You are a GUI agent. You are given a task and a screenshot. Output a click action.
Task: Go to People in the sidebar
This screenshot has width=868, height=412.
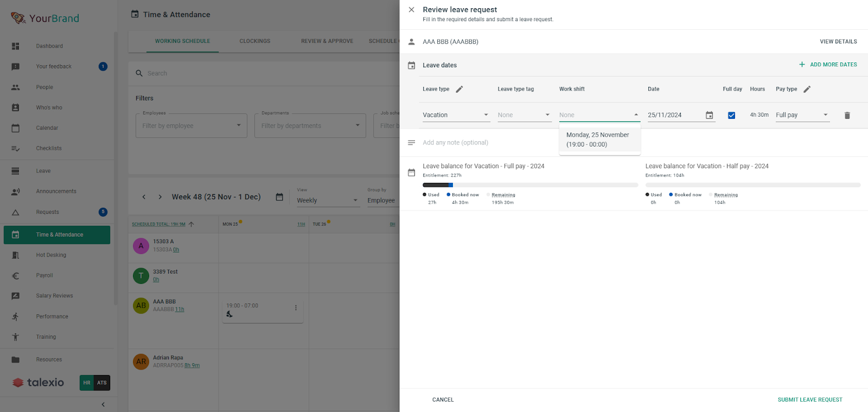pyautogui.click(x=44, y=87)
